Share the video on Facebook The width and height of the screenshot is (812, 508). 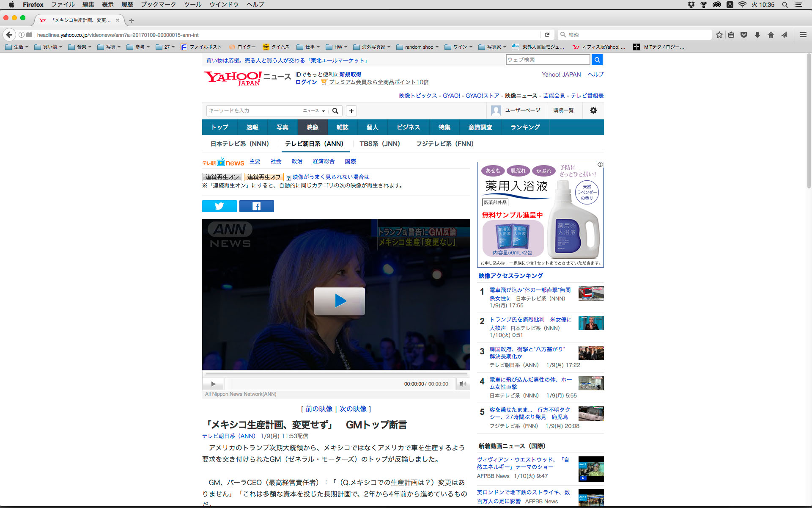[x=256, y=206]
